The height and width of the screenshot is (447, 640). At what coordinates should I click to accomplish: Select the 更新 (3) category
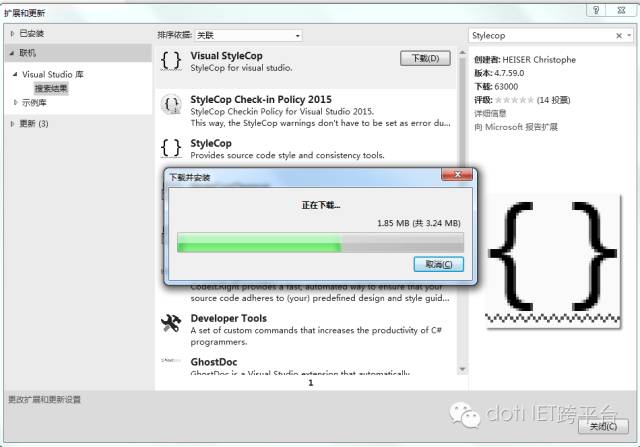[x=34, y=124]
